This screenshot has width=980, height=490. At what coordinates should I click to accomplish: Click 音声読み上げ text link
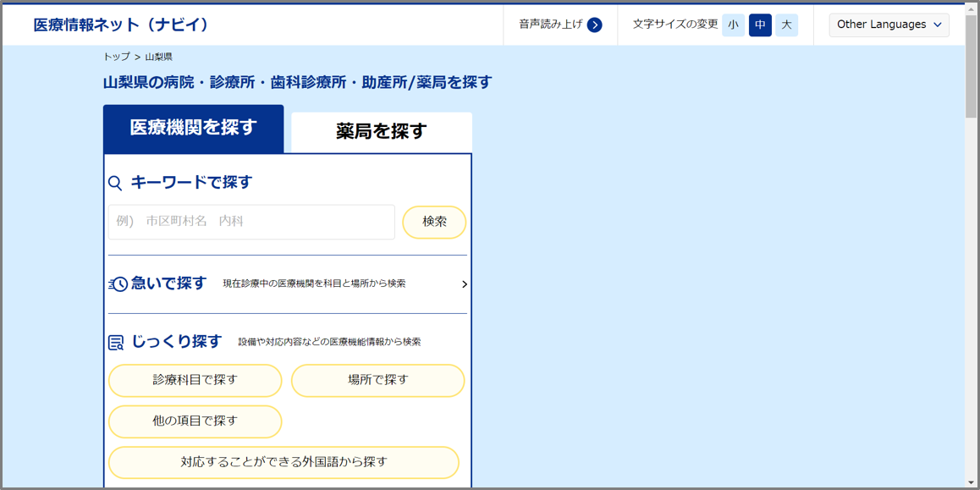551,25
